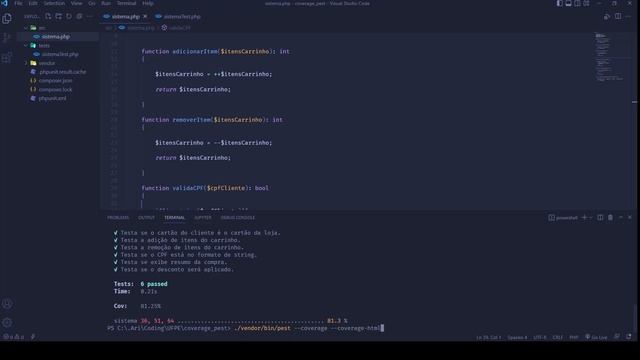This screenshot has width=640, height=360.
Task: Open the Selection menu
Action: pyautogui.click(x=54, y=3)
